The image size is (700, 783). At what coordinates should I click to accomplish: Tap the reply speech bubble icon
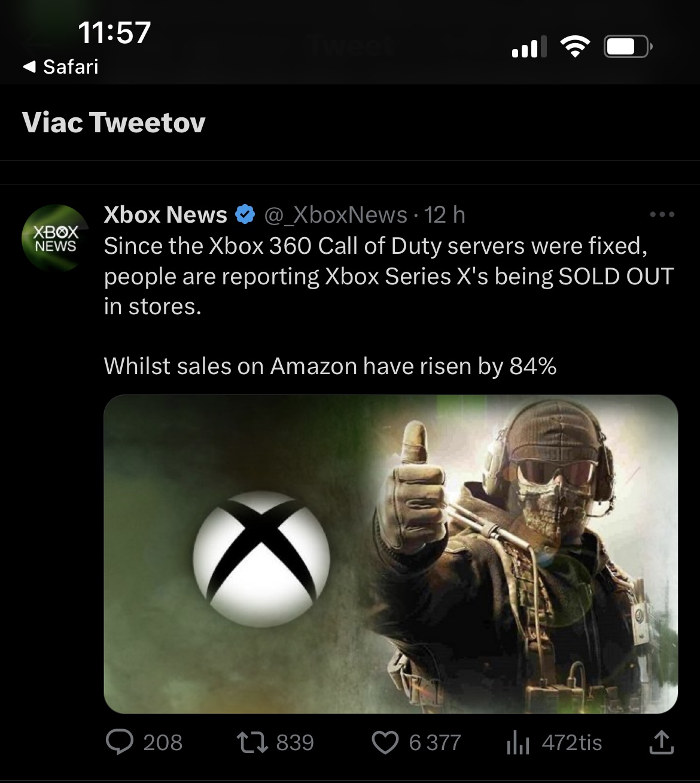pyautogui.click(x=120, y=742)
